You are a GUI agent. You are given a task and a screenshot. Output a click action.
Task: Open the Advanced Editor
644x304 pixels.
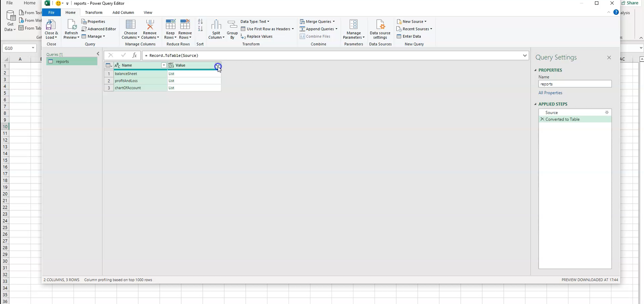pos(99,29)
